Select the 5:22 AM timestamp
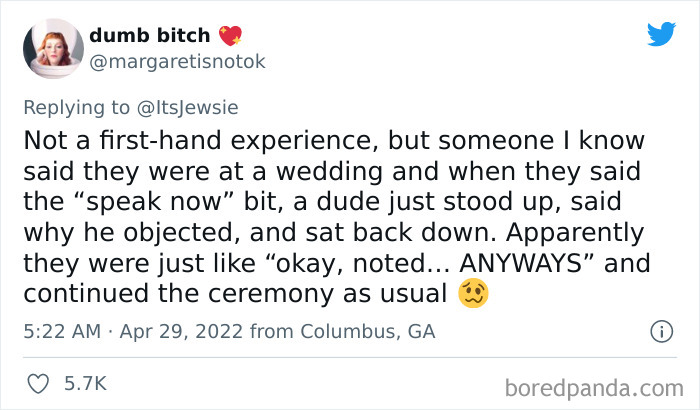This screenshot has height=410, width=700. (62, 331)
